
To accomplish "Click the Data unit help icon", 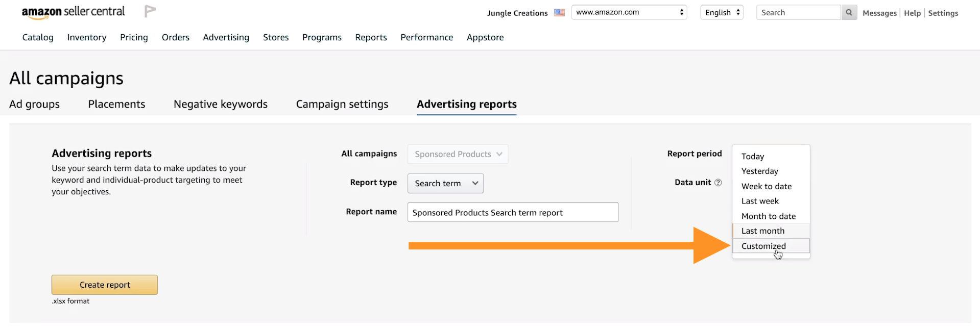I will (x=718, y=183).
